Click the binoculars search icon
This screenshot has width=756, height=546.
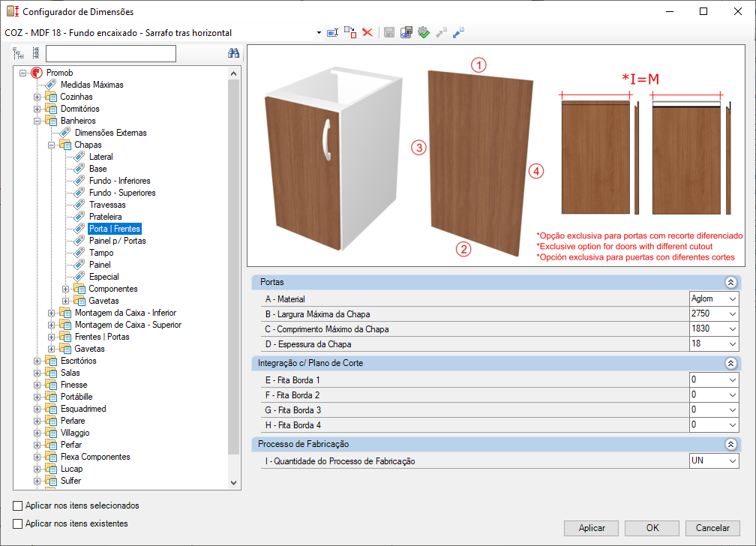233,53
